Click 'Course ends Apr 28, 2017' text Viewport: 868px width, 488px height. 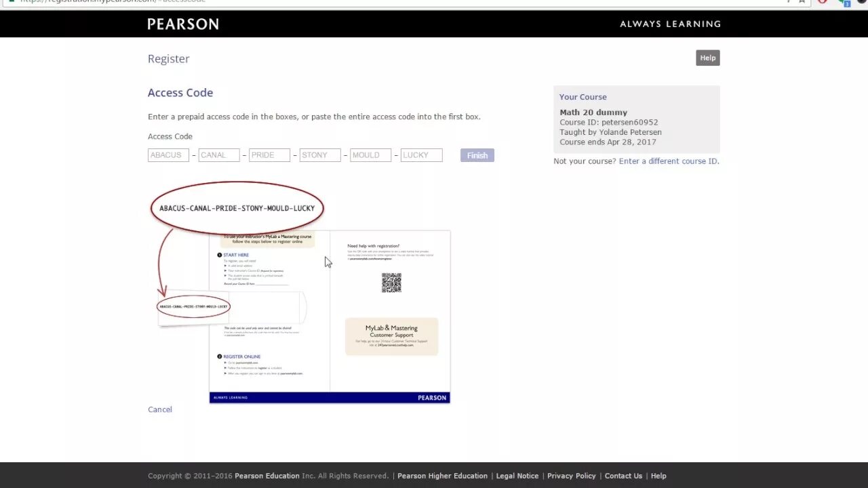pyautogui.click(x=608, y=142)
